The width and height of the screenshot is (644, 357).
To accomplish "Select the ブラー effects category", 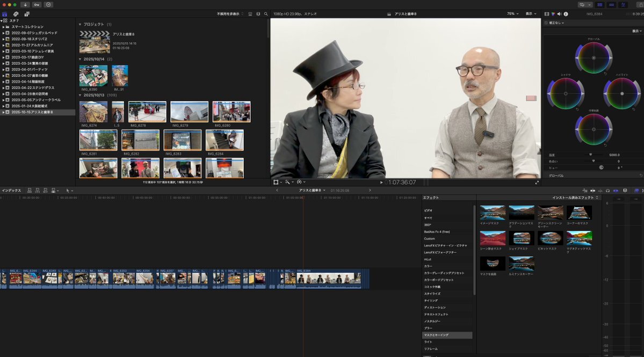I will 428,328.
